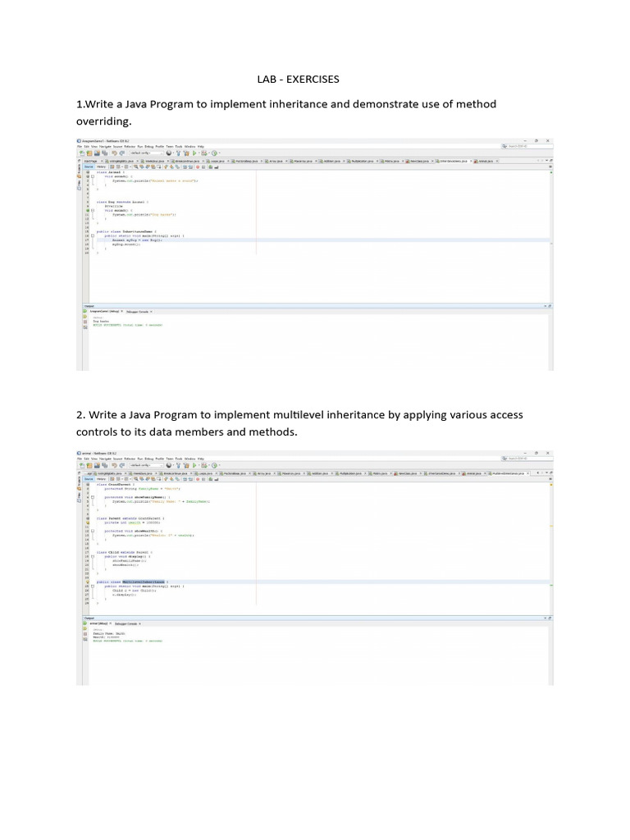This screenshot has width=630, height=840.
Task: Click History button in second editor toolbar
Action: pos(101,479)
